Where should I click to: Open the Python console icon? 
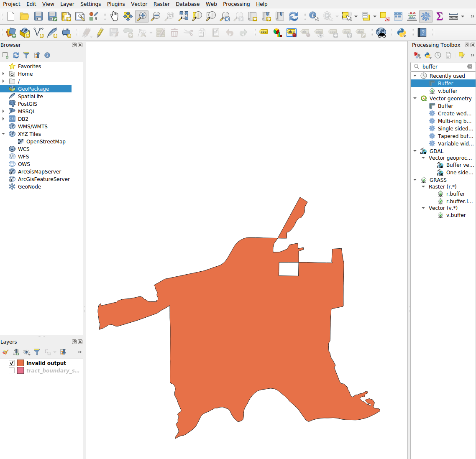pyautogui.click(x=402, y=33)
